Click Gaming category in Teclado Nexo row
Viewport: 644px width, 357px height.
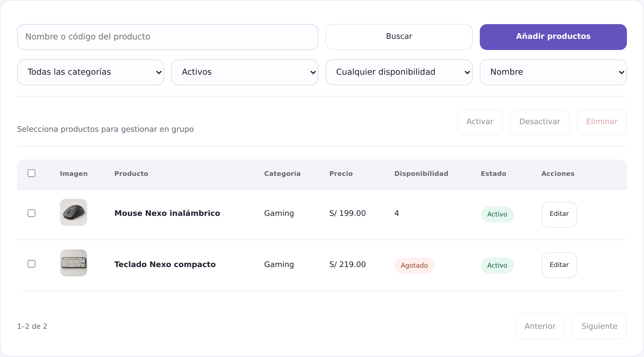click(x=279, y=264)
